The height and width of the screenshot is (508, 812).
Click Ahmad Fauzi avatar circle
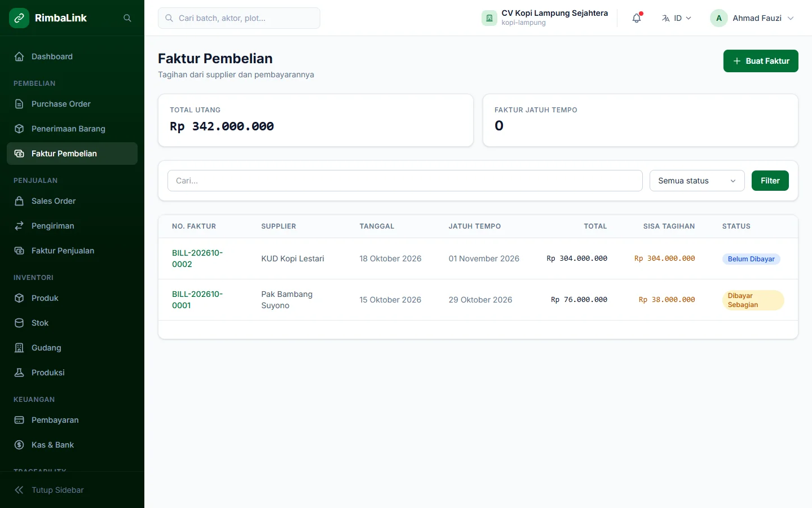tap(719, 18)
